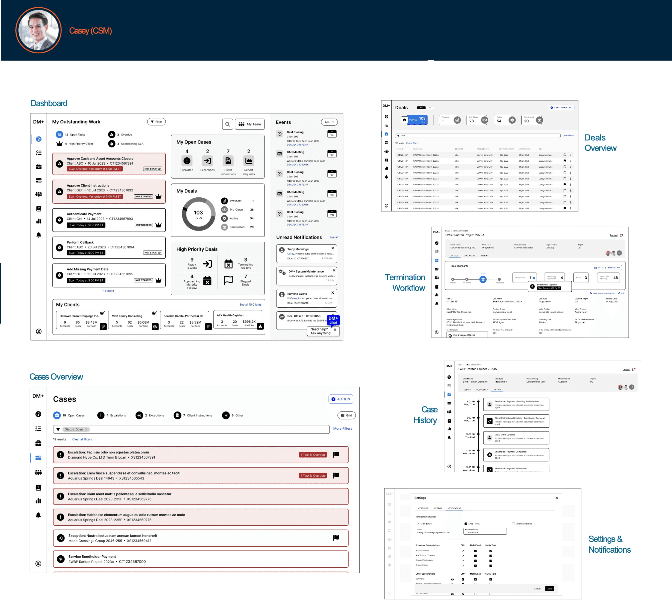The image size is (672, 616).
Task: Open the MY TEAM tab in Settings
Action: 437,508
